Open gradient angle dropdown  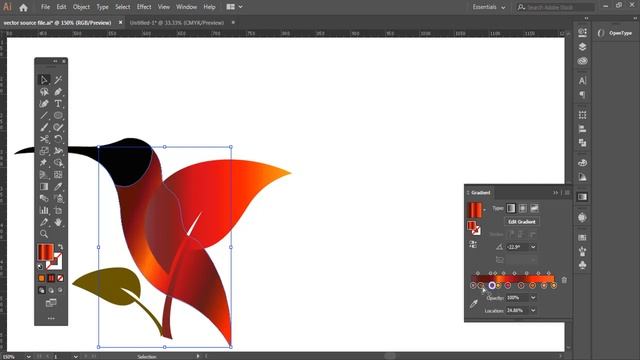tap(533, 247)
